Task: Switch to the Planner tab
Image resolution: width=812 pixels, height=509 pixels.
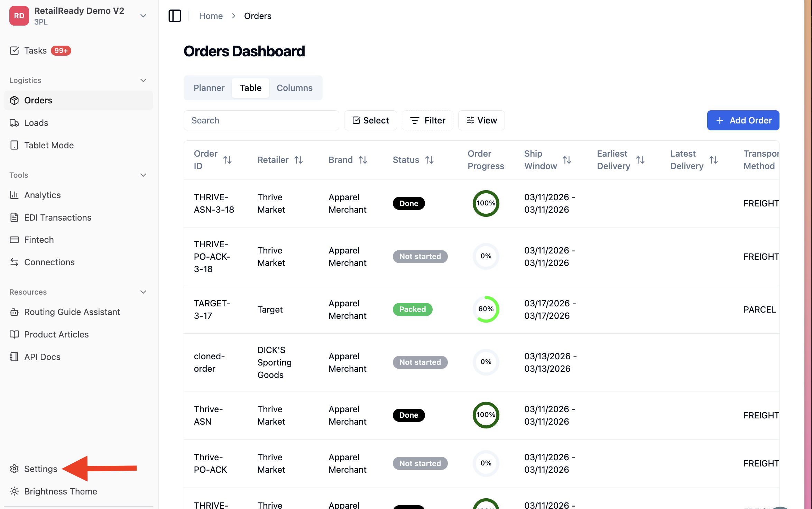Action: pyautogui.click(x=209, y=88)
